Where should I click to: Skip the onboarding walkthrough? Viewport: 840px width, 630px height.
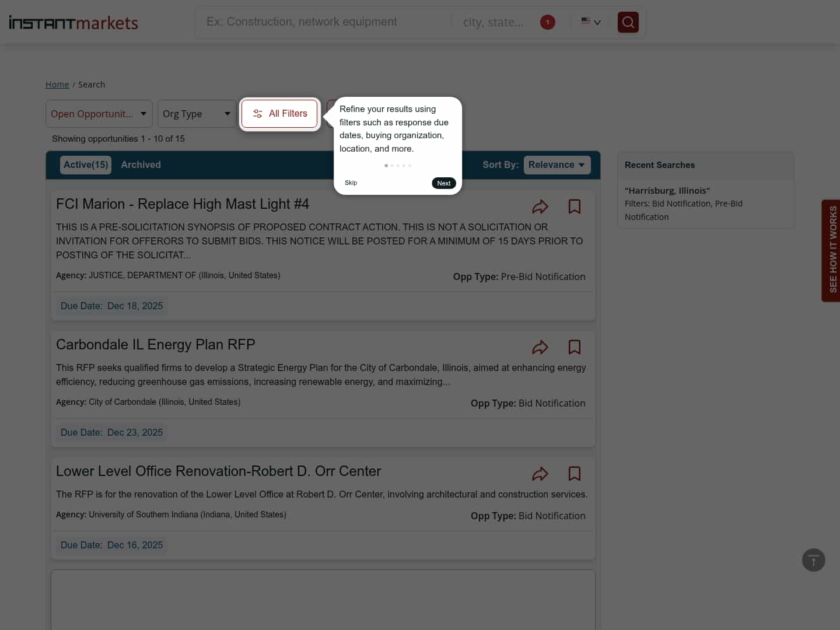[351, 183]
